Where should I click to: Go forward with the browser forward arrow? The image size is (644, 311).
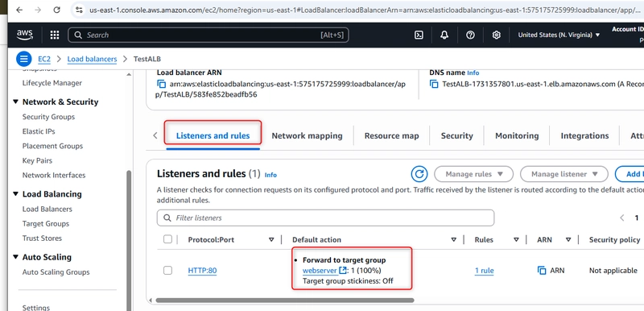click(38, 10)
